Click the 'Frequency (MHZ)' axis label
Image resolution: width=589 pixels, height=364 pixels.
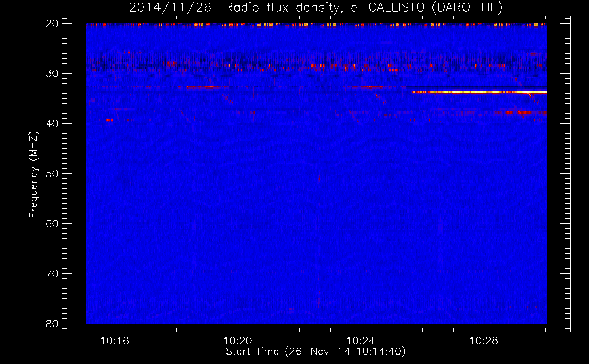pos(33,175)
